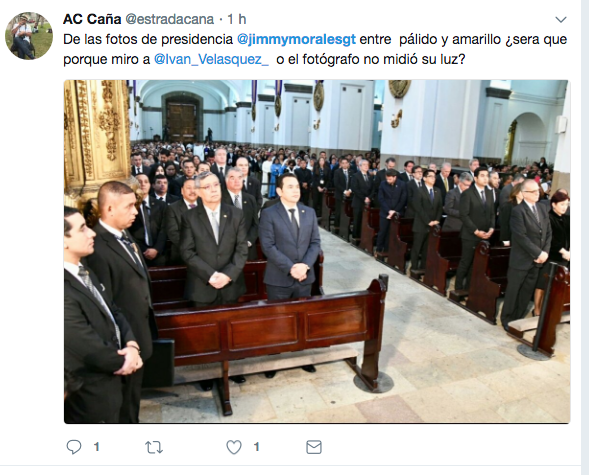Follow the @Ivan_Velasquez_ mention link

click(x=211, y=59)
